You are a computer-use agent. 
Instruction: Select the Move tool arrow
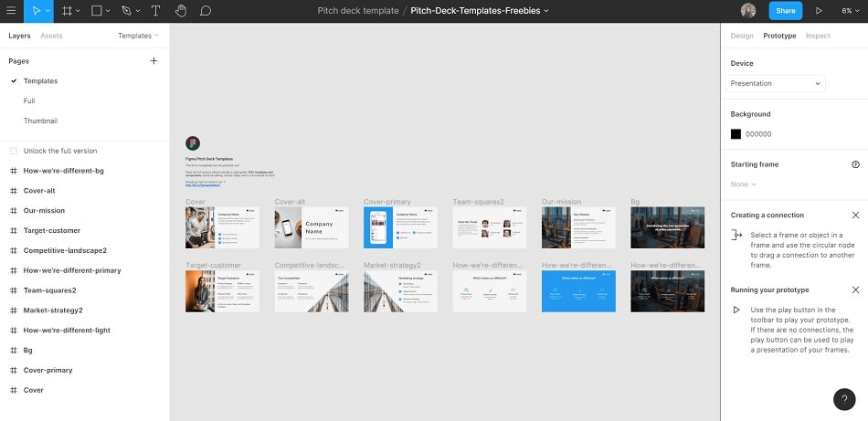click(x=36, y=11)
